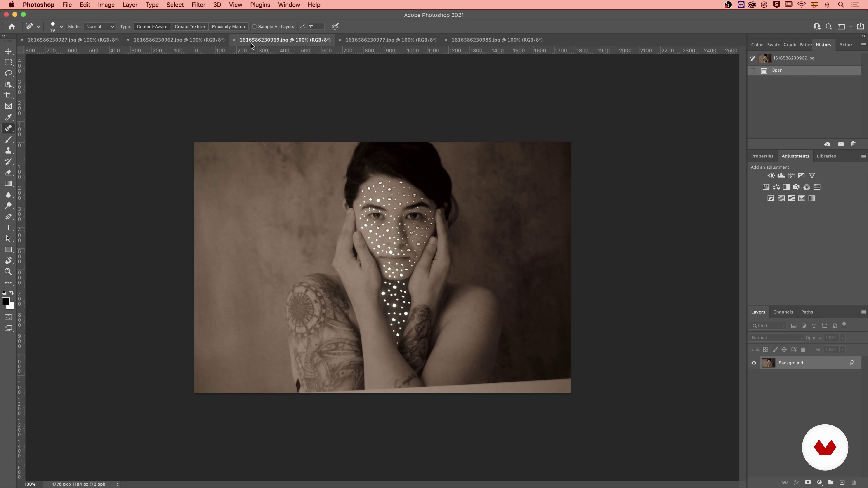Toggle lock image pixels brush icon

[775, 350]
